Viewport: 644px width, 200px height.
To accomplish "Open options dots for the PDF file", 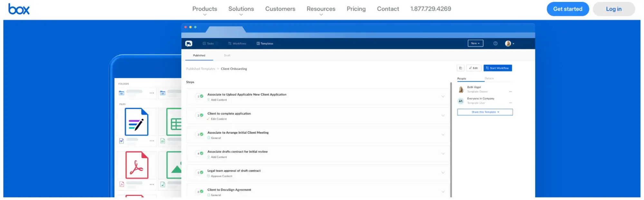I will pos(152,184).
